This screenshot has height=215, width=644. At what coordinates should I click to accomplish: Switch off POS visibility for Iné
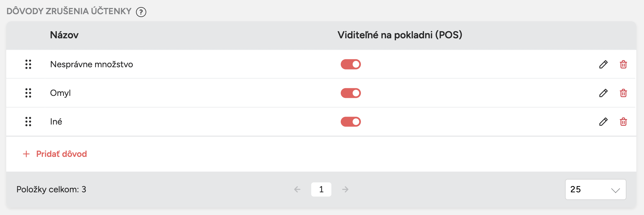pyautogui.click(x=351, y=122)
